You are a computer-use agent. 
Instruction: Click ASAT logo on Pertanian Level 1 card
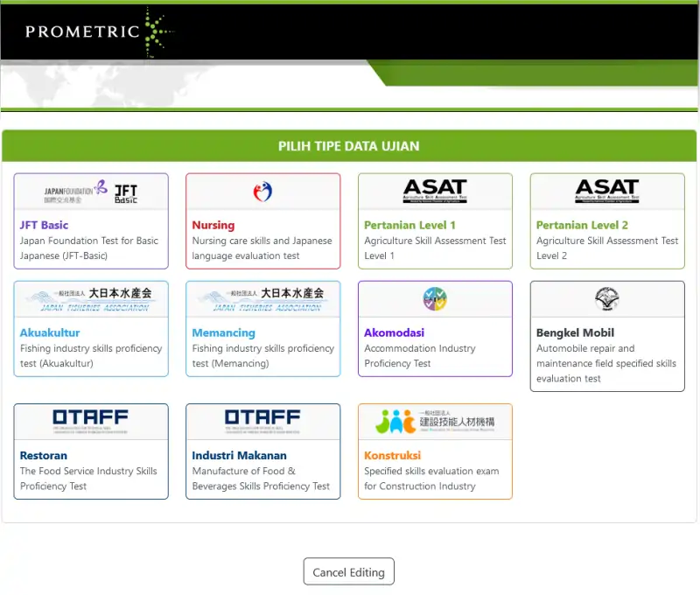pos(435,191)
